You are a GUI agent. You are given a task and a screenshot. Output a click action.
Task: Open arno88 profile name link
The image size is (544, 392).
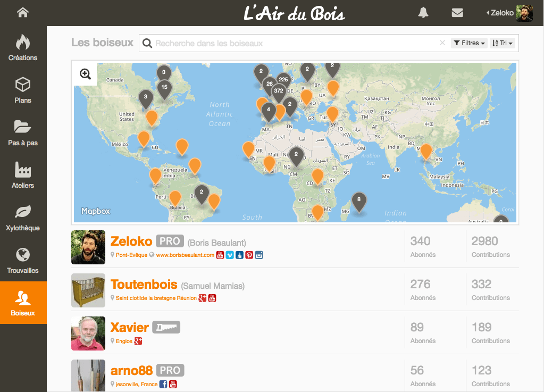(x=131, y=371)
